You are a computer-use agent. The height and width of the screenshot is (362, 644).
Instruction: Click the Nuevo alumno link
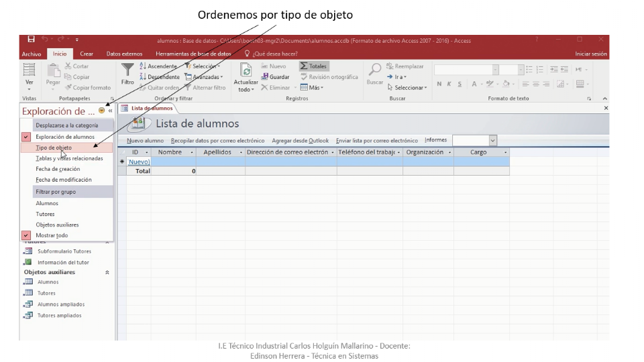click(145, 141)
